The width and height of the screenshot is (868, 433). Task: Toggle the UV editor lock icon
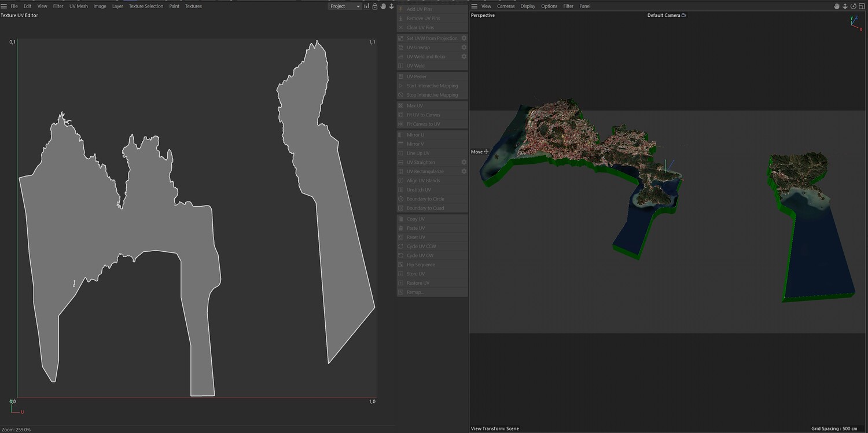click(x=375, y=6)
